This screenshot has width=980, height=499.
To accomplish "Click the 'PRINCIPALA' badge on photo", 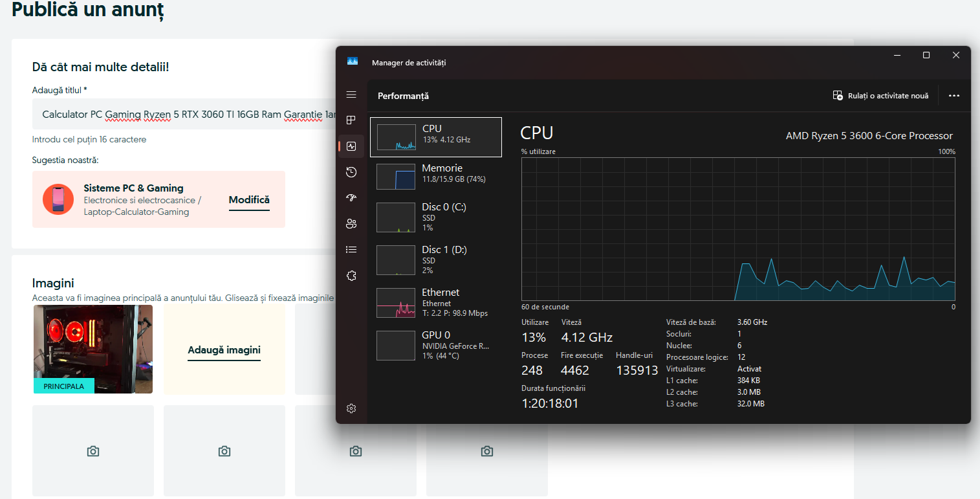I will coord(64,386).
